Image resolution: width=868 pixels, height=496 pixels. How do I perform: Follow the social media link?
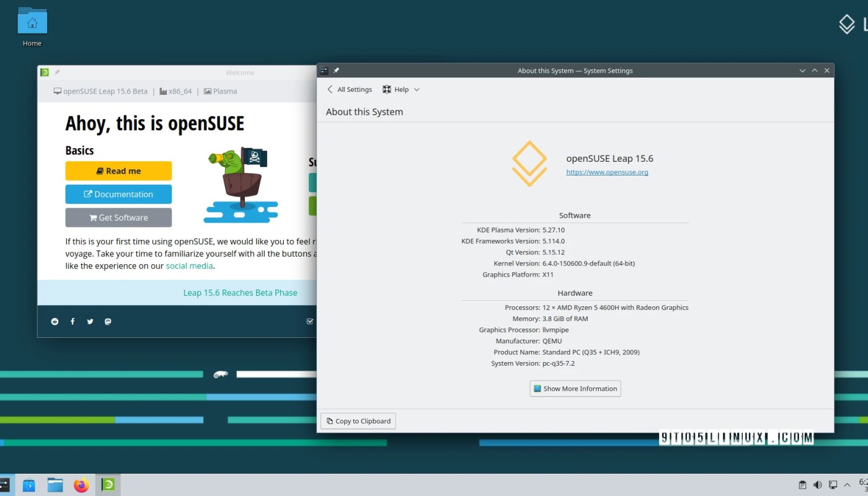[x=189, y=265]
